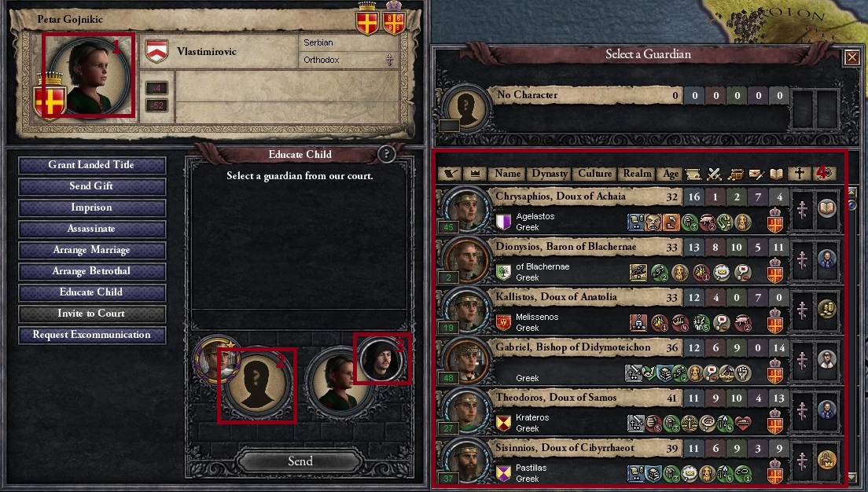This screenshot has width=868, height=492.
Task: Sort guardians by martial crossed swords icon
Action: pyautogui.click(x=714, y=174)
